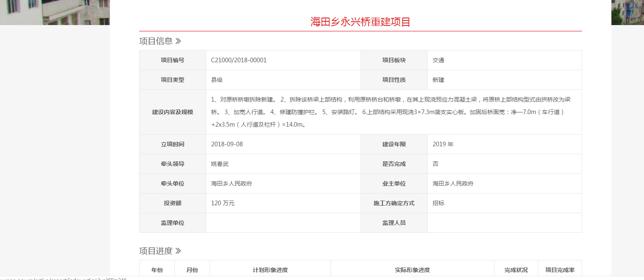Click the 建设年限 label cell
This screenshot has height=280, width=644.
tap(394, 144)
